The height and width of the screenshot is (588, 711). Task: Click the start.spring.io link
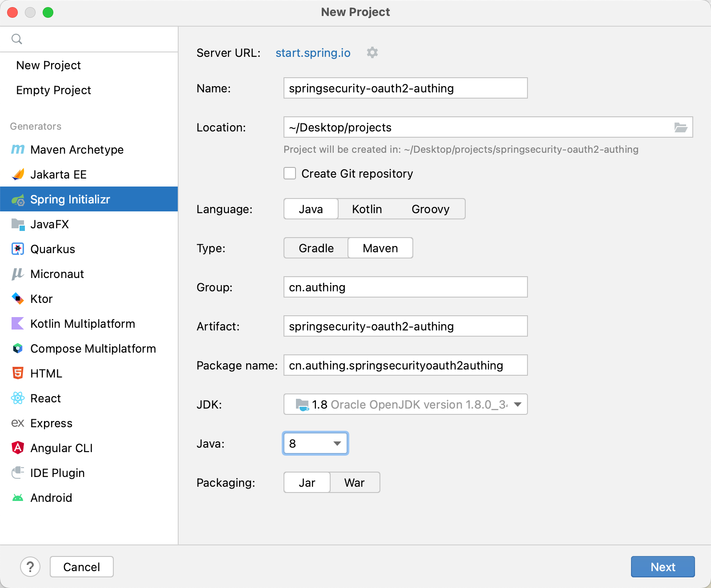tap(312, 53)
